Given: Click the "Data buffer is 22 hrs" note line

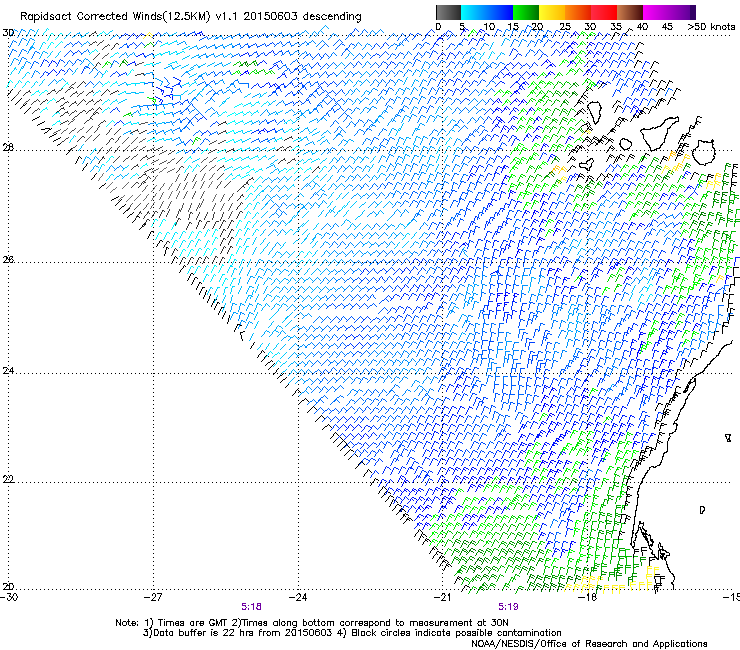Looking at the screenshot, I should pyautogui.click(x=352, y=633).
